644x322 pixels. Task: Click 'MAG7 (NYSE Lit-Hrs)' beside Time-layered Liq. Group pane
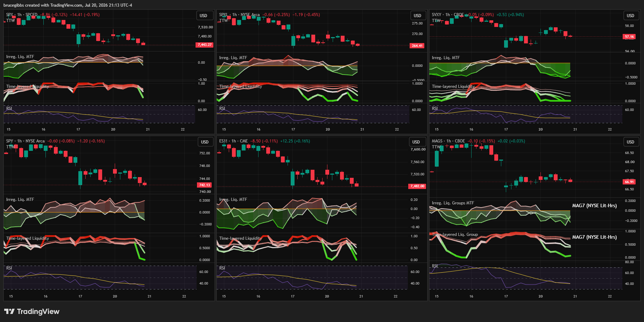594,237
